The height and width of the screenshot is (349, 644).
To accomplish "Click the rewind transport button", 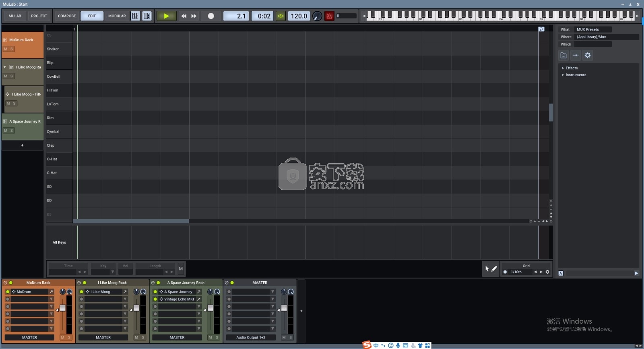I will [x=184, y=16].
